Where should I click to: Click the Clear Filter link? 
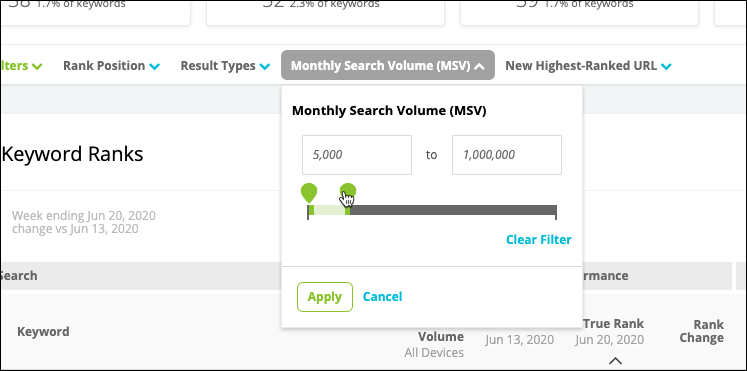(x=539, y=240)
